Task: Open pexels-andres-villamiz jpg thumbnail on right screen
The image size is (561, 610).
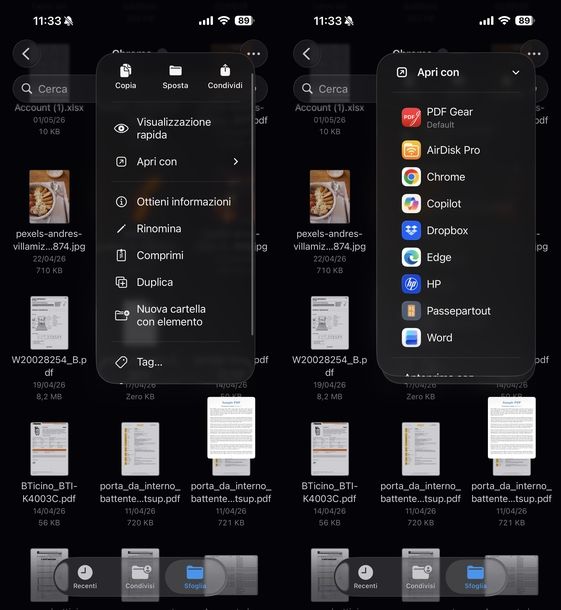Action: coord(330,196)
